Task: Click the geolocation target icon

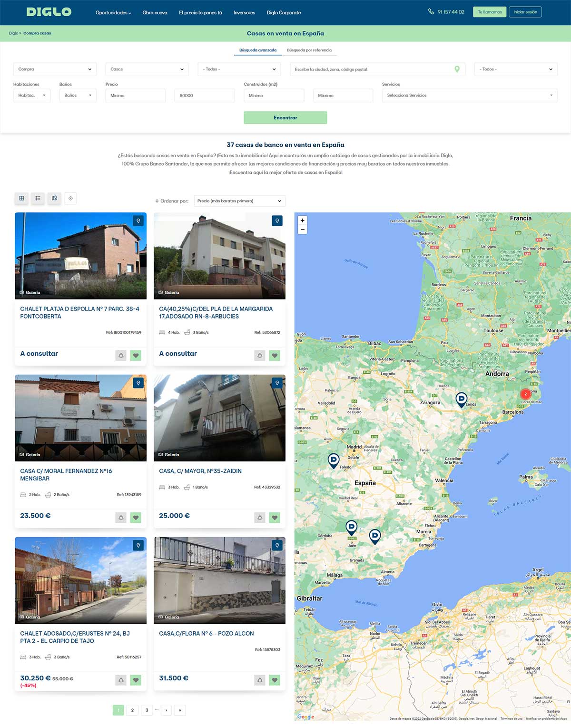Action: pos(70,198)
